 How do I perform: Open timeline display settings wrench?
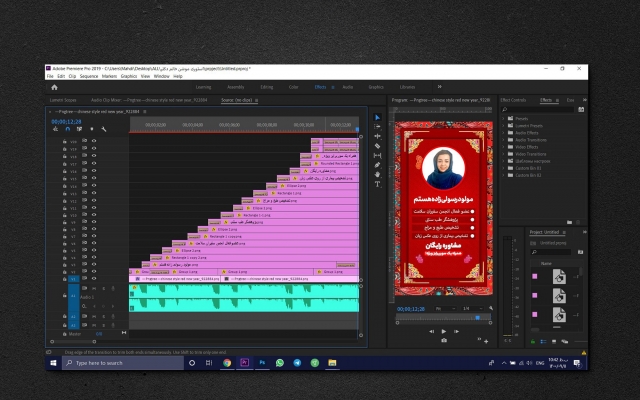coord(104,129)
